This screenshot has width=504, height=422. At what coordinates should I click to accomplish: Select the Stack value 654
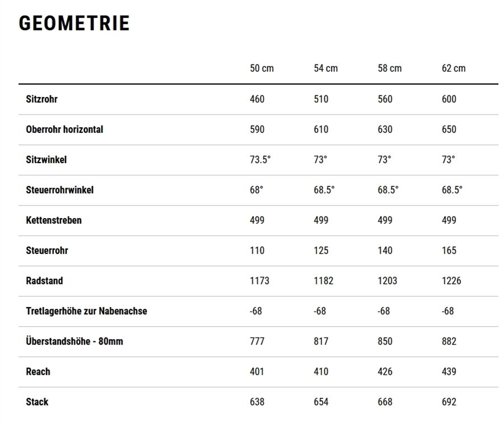coord(321,402)
